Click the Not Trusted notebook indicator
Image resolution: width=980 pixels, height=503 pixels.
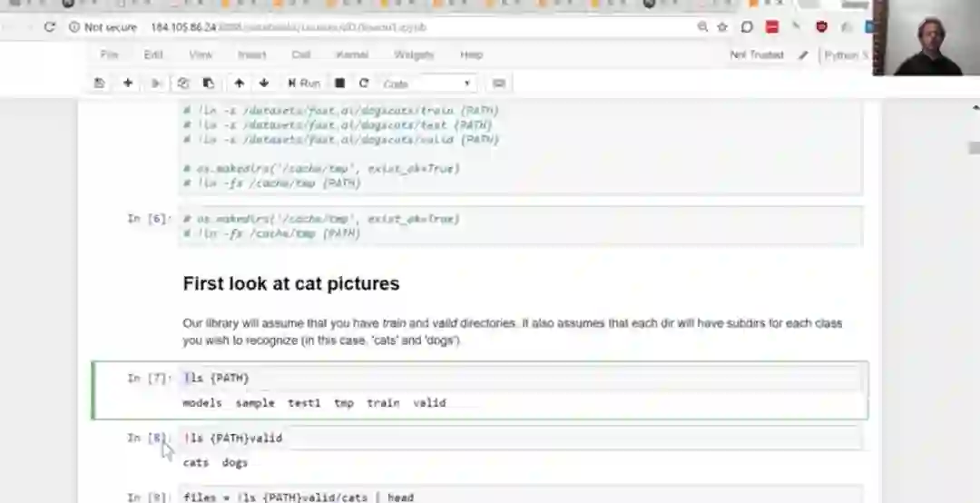[757, 55]
